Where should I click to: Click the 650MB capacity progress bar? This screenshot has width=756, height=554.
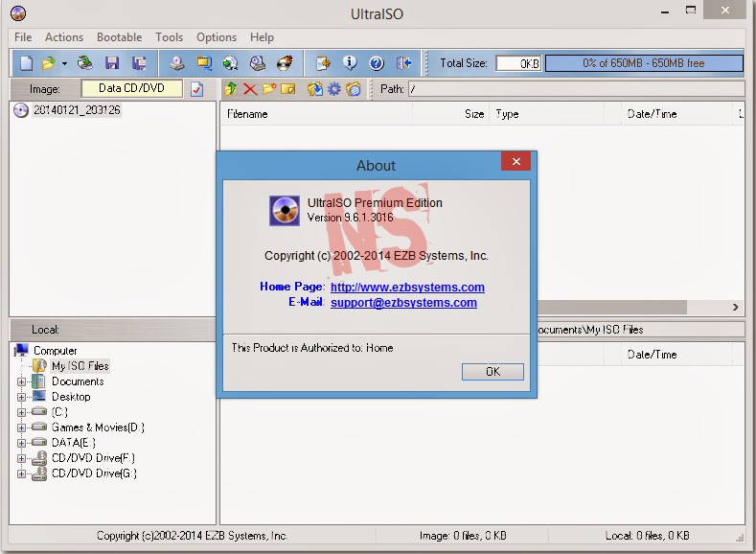644,63
